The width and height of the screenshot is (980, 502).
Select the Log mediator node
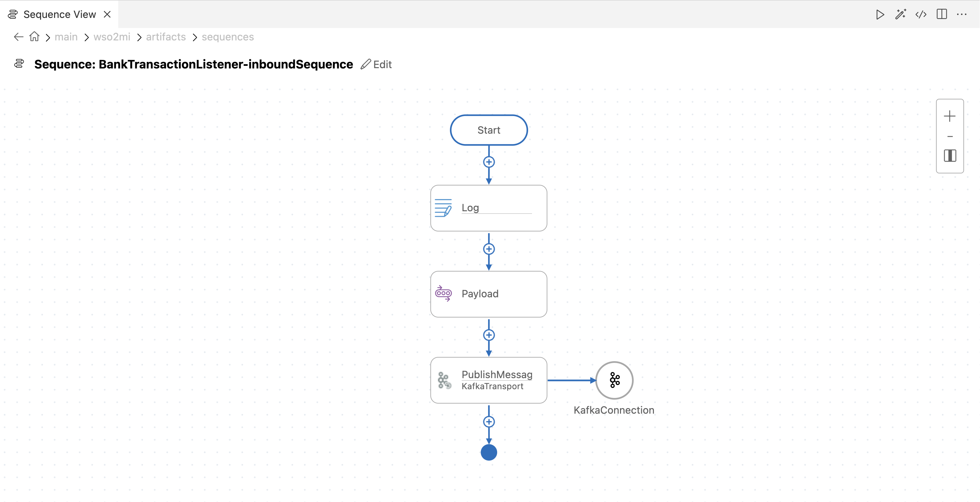click(x=489, y=208)
